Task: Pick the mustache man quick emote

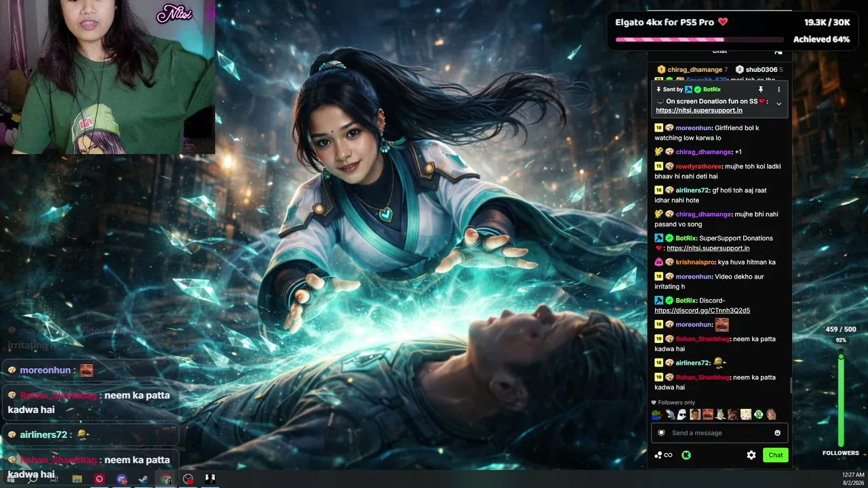Action: point(707,414)
